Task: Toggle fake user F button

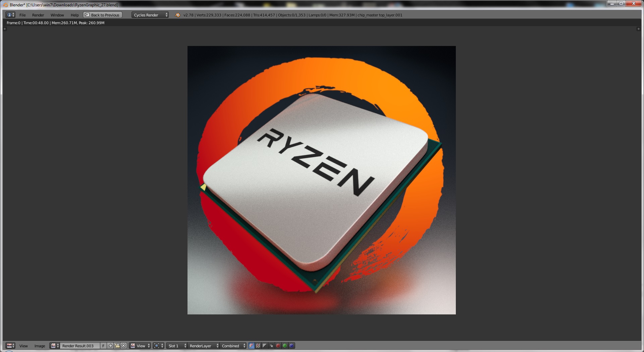Action: (x=103, y=346)
